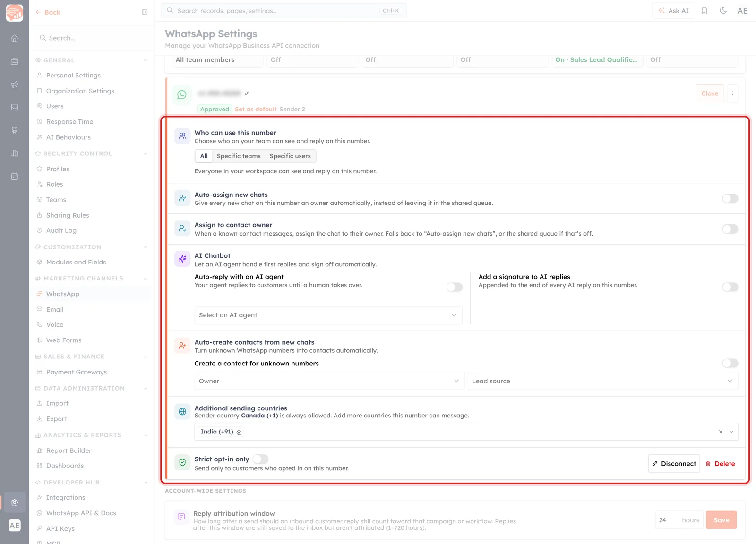Open the settings gear in left rail
The image size is (756, 544).
tap(15, 502)
